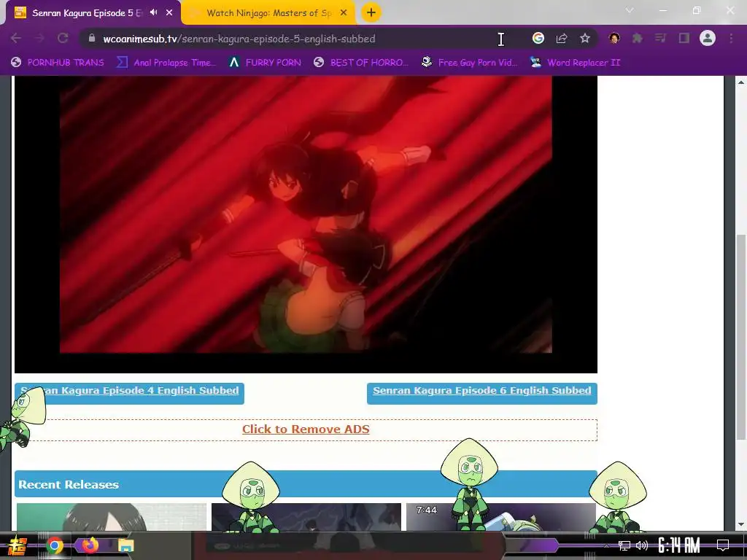Image resolution: width=747 pixels, height=560 pixels.
Task: Switch to the Senran Kagura Episode 5 tab
Action: 88,13
